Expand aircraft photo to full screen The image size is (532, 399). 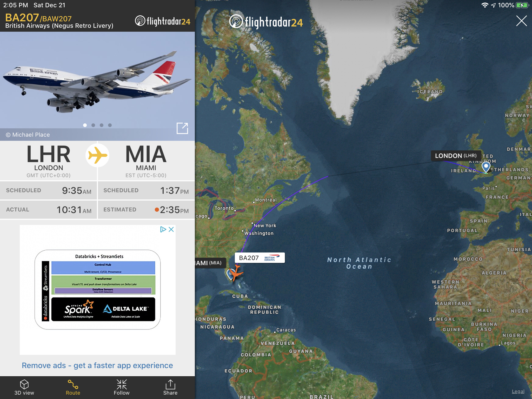point(182,128)
